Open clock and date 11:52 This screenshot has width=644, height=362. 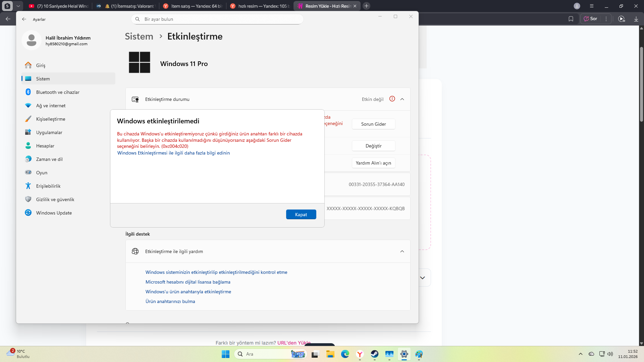(x=628, y=354)
